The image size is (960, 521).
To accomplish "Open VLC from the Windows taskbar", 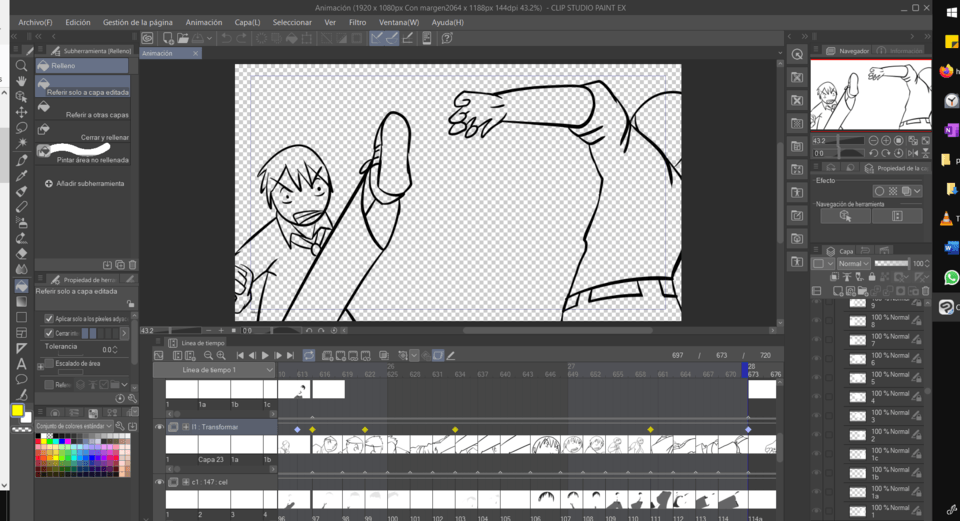I will 947,218.
